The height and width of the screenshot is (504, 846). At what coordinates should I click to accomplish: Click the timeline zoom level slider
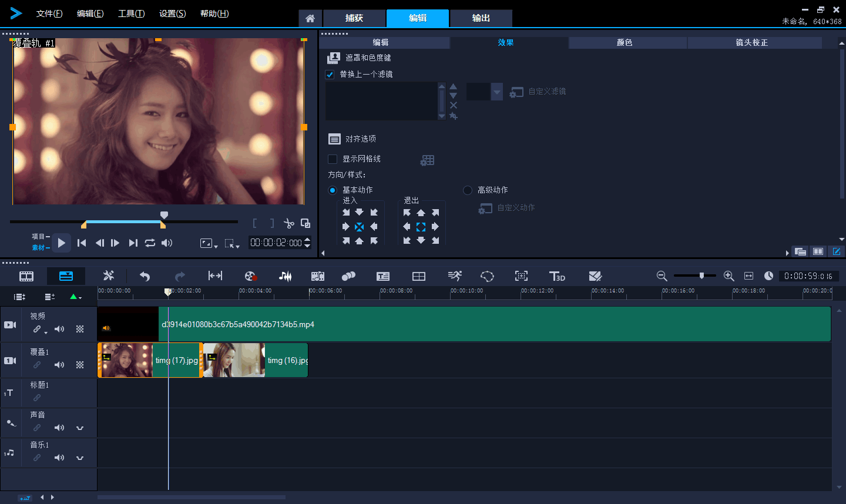pos(701,275)
